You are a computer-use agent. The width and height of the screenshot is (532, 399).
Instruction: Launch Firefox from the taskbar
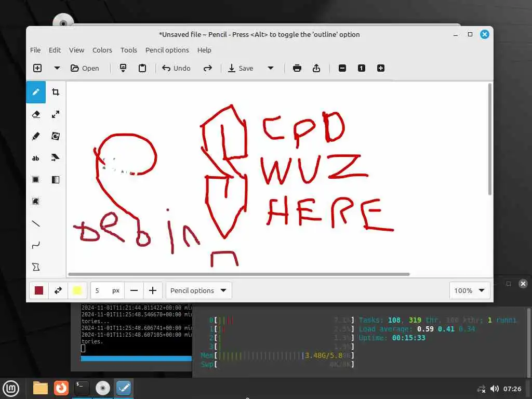tap(61, 388)
